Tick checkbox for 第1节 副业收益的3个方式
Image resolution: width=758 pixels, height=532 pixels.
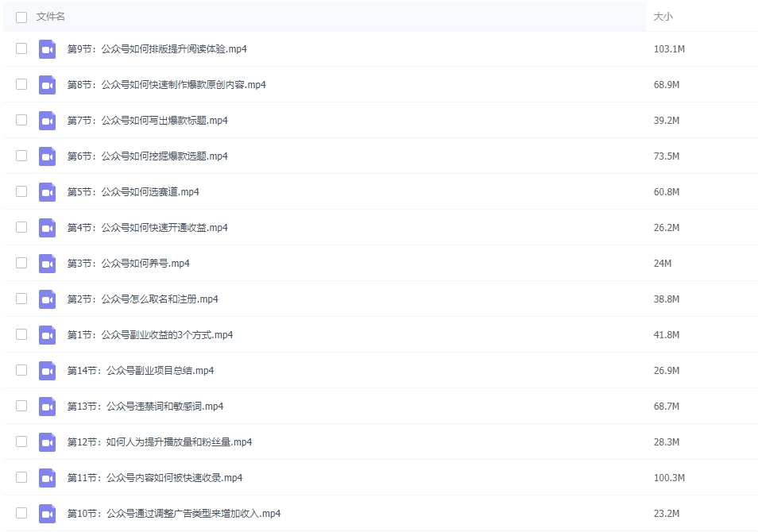(x=21, y=334)
